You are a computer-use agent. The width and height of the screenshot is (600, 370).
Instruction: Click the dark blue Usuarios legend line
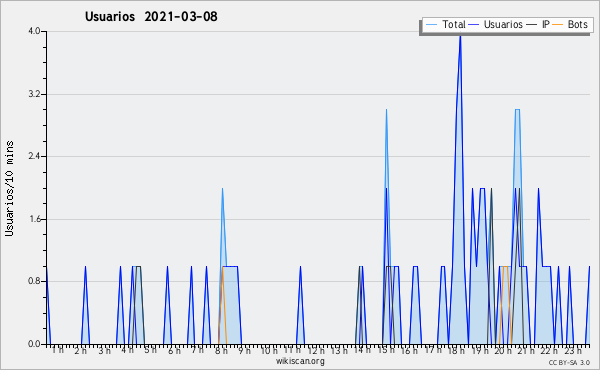click(x=474, y=25)
